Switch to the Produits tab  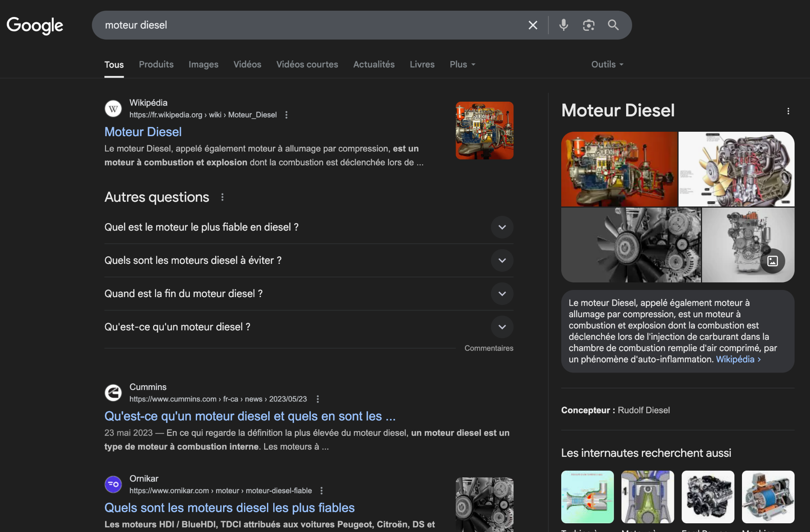pos(156,64)
